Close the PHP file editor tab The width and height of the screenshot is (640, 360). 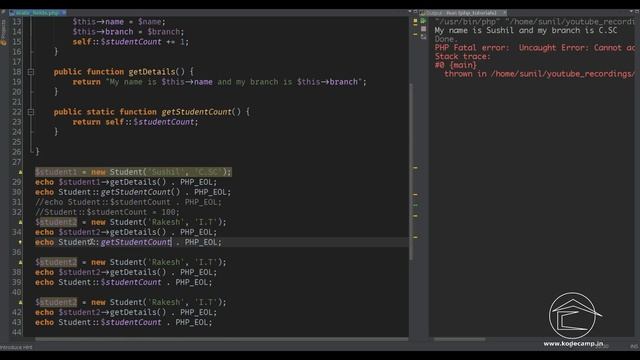(64, 13)
